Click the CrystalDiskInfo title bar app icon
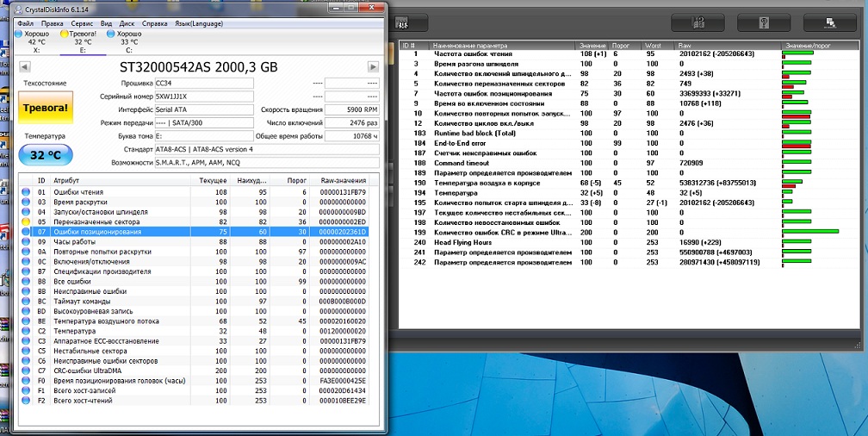 (20, 9)
